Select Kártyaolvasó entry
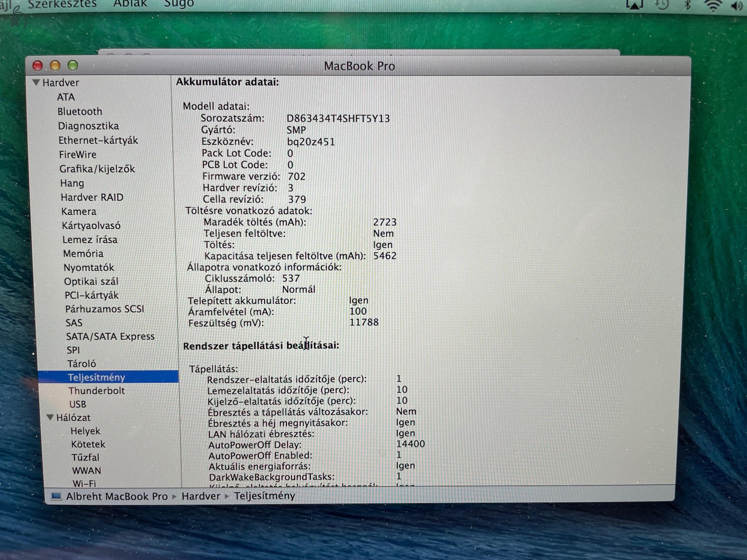Screen dimensions: 747x560 [91, 226]
